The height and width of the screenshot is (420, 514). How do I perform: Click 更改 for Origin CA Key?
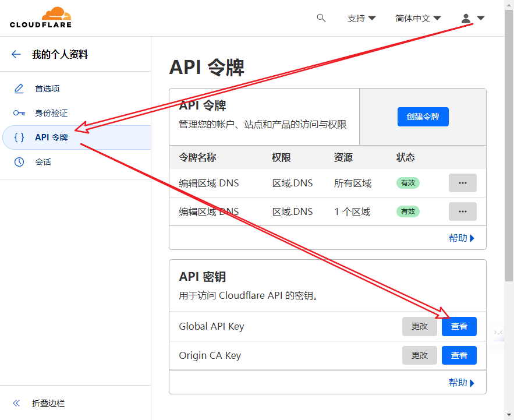(420, 355)
